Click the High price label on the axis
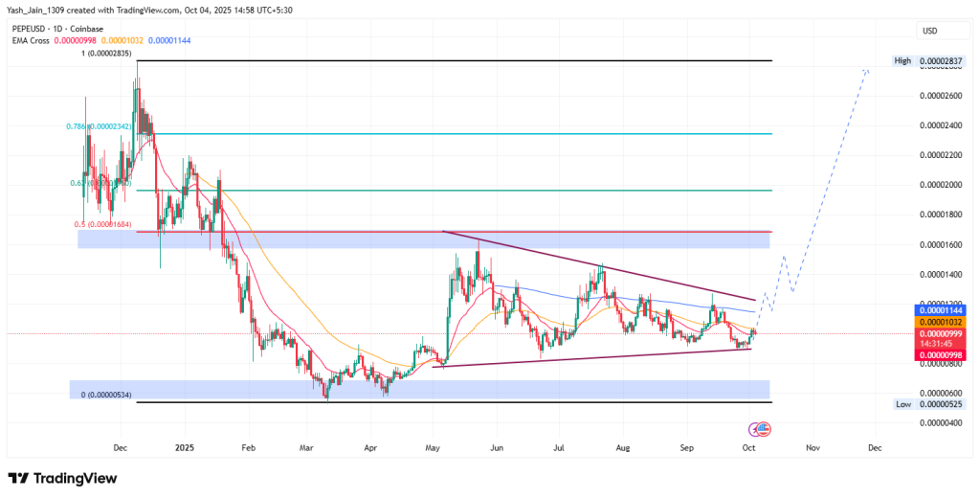 coord(902,61)
